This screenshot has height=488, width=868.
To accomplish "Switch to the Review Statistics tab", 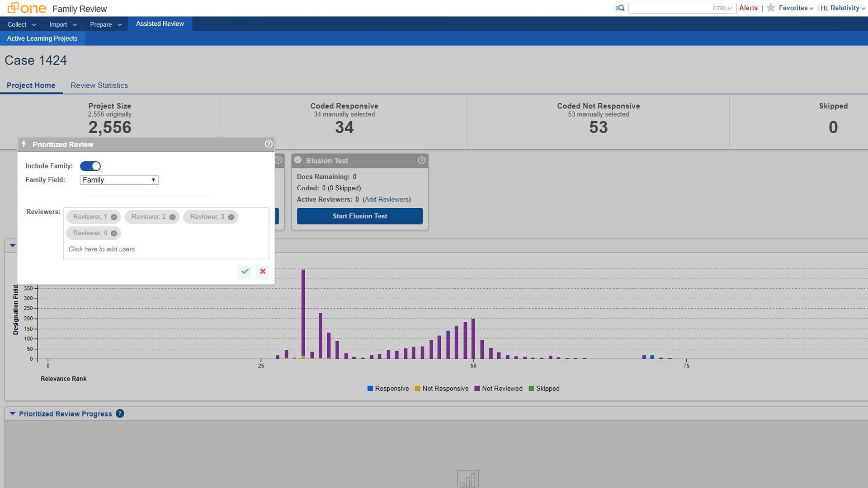I will pos(99,85).
